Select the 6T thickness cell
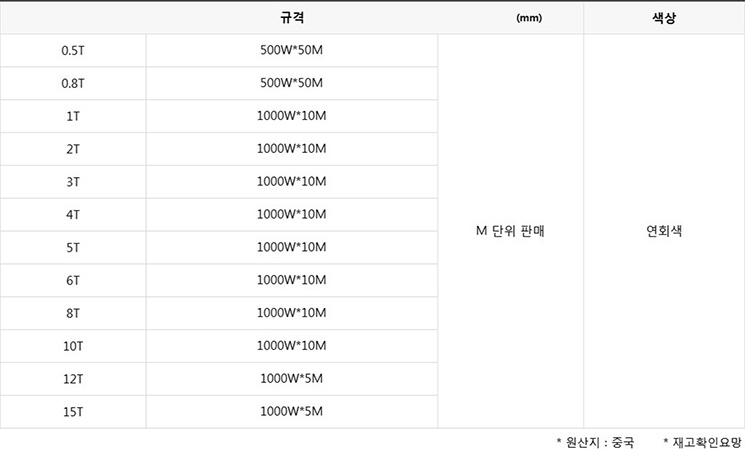Viewport: 745px width, 449px height. coord(73,280)
